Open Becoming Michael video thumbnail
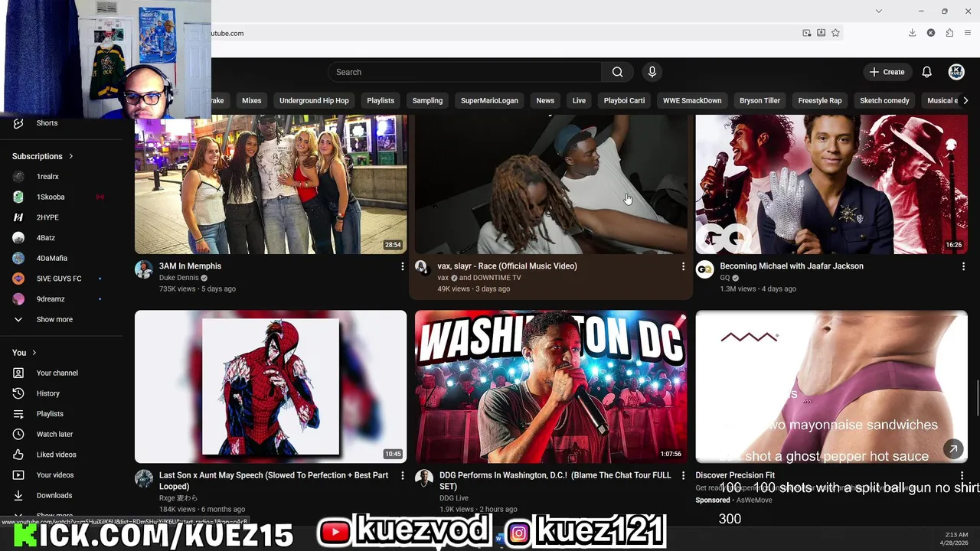This screenshot has height=551, width=980. tap(831, 184)
